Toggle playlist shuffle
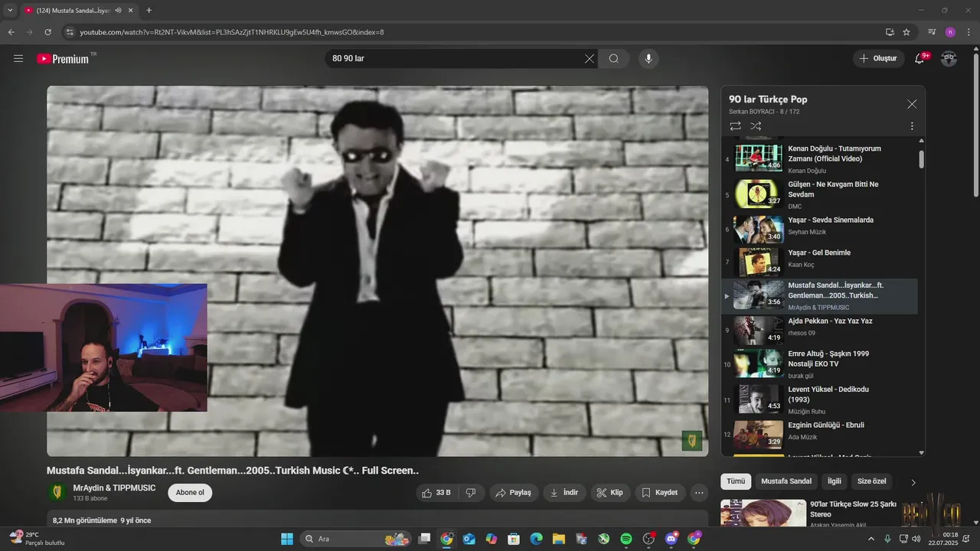 756,126
